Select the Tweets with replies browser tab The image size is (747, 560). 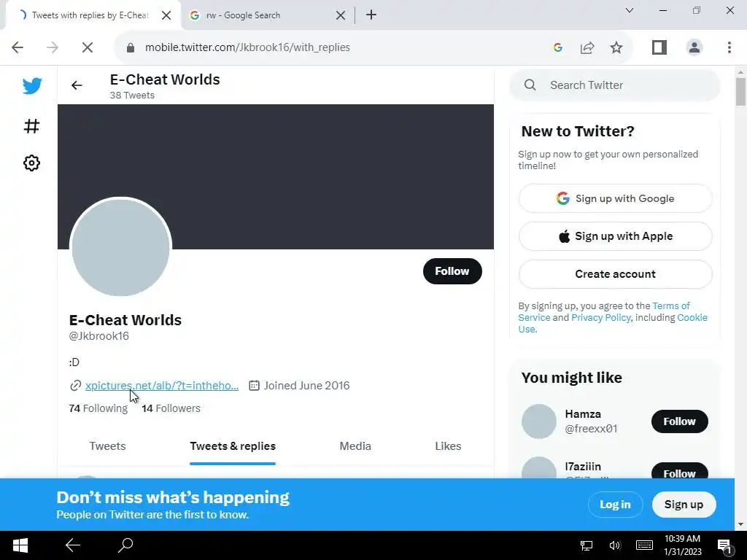[x=90, y=15]
